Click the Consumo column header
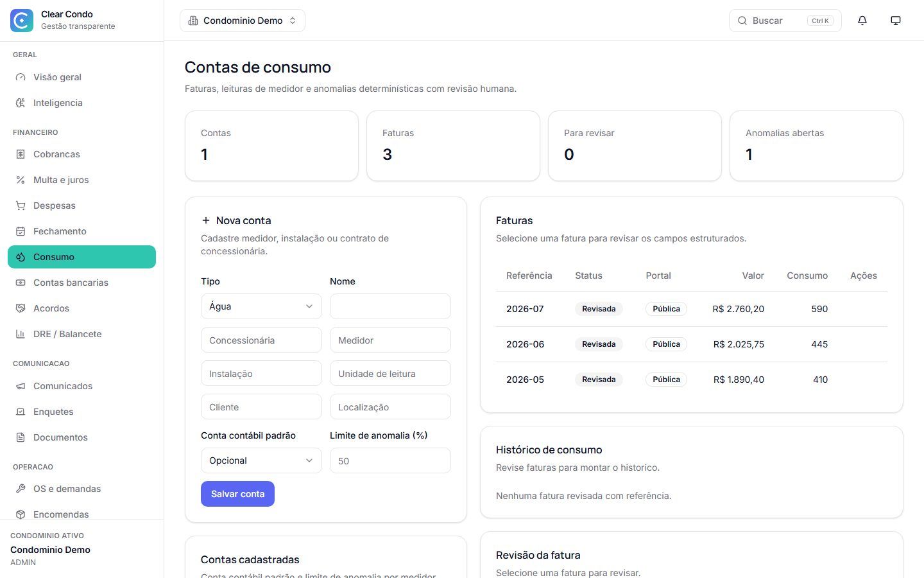Screen dimensions: 924x578 (x=807, y=276)
